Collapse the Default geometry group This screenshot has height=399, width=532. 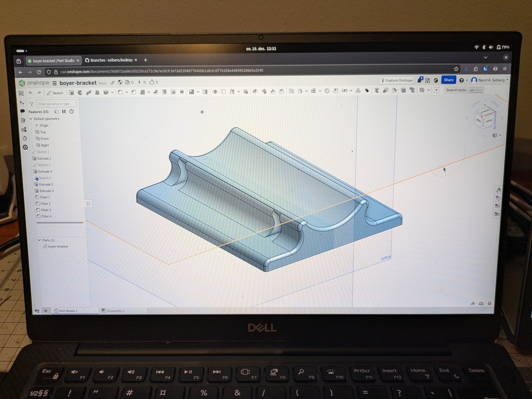point(31,119)
